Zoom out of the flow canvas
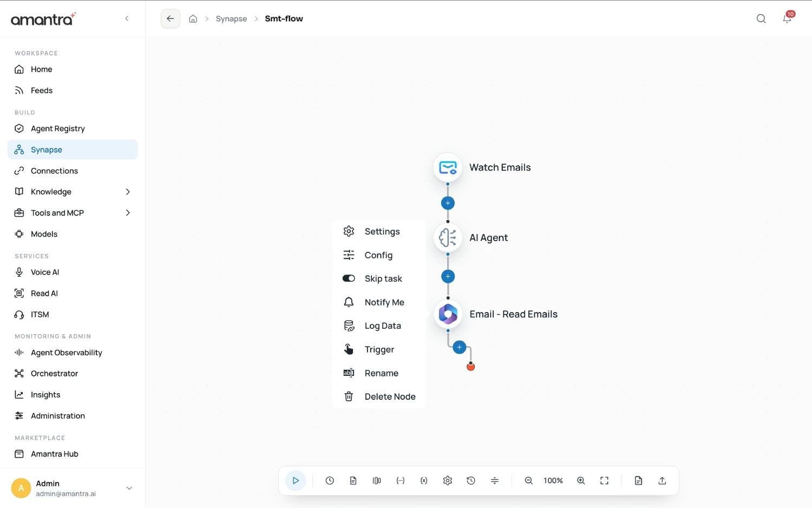Screen dimensions: 812x508 pos(529,480)
